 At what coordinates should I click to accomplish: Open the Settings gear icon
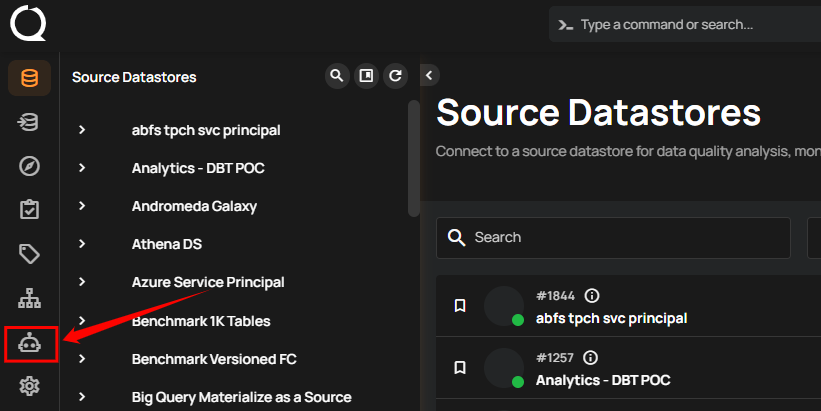click(29, 386)
